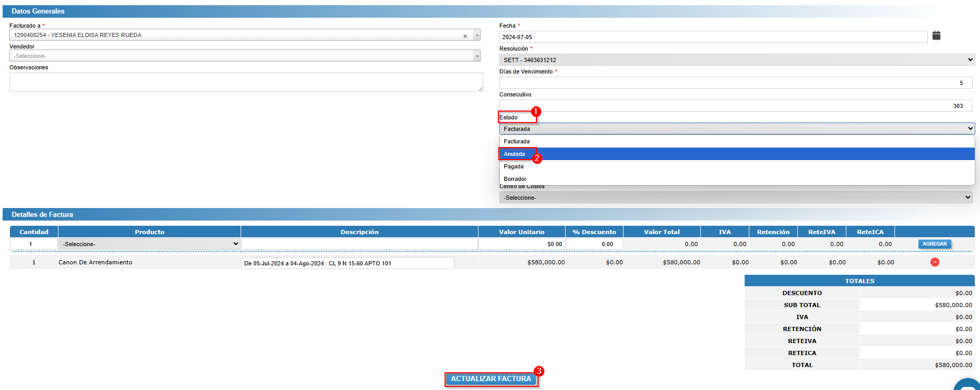Click the Días de Vencimiento field
This screenshot has width=980, height=390.
(735, 83)
